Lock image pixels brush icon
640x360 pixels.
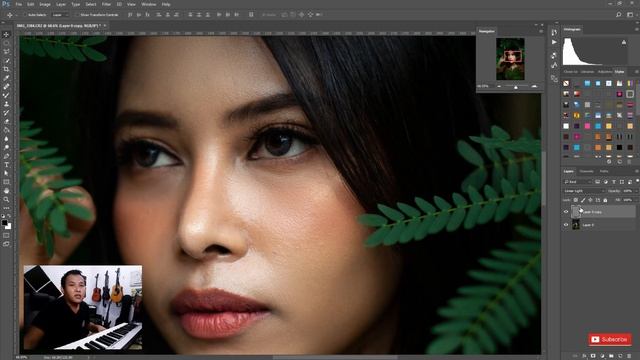pos(583,200)
